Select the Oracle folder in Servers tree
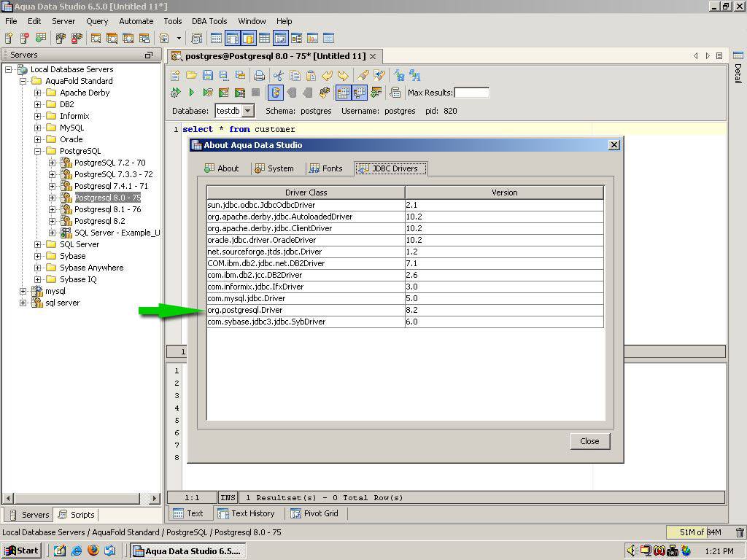Image resolution: width=747 pixels, height=560 pixels. point(71,139)
